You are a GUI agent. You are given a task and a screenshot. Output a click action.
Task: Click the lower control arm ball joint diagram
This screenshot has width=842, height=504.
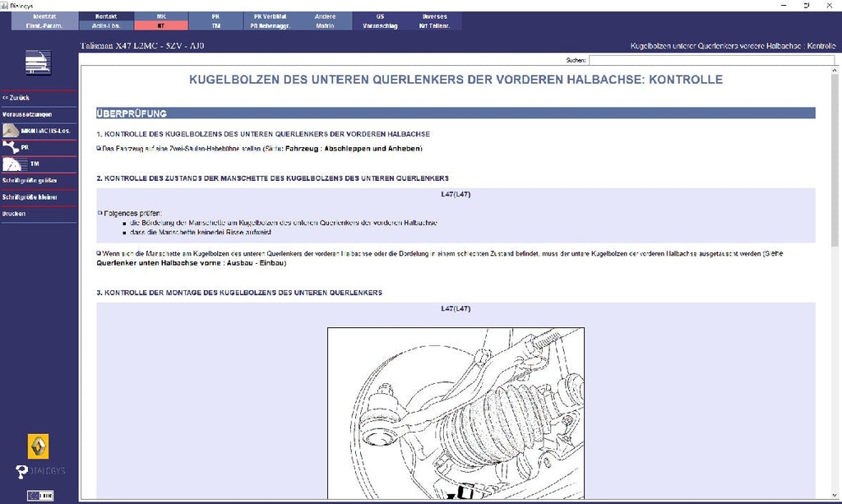point(456,414)
